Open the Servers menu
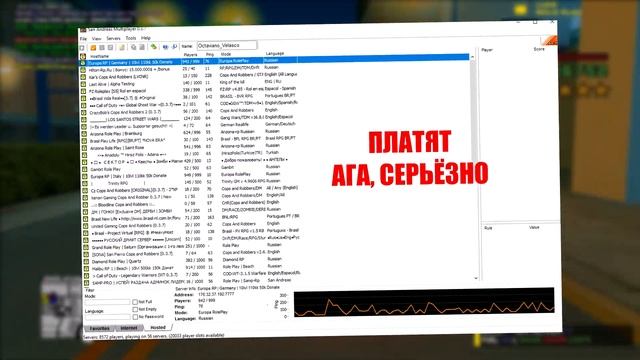Screen dimensions: 640x360 pyautogui.click(x=113, y=38)
